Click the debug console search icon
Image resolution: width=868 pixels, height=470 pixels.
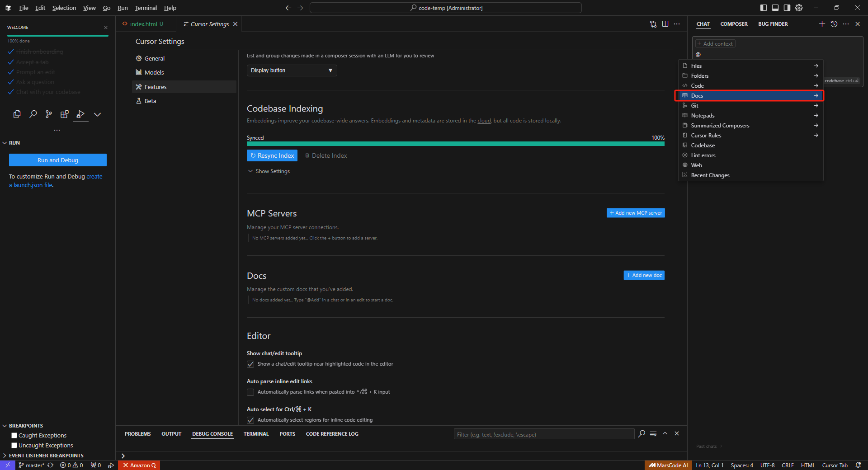(x=642, y=434)
